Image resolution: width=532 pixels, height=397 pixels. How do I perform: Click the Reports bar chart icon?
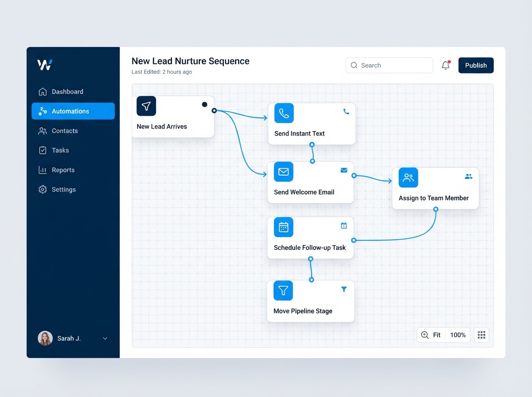(43, 170)
